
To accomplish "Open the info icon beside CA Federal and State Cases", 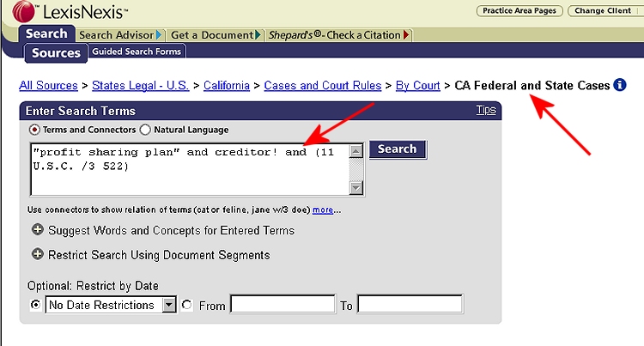I will pos(620,84).
